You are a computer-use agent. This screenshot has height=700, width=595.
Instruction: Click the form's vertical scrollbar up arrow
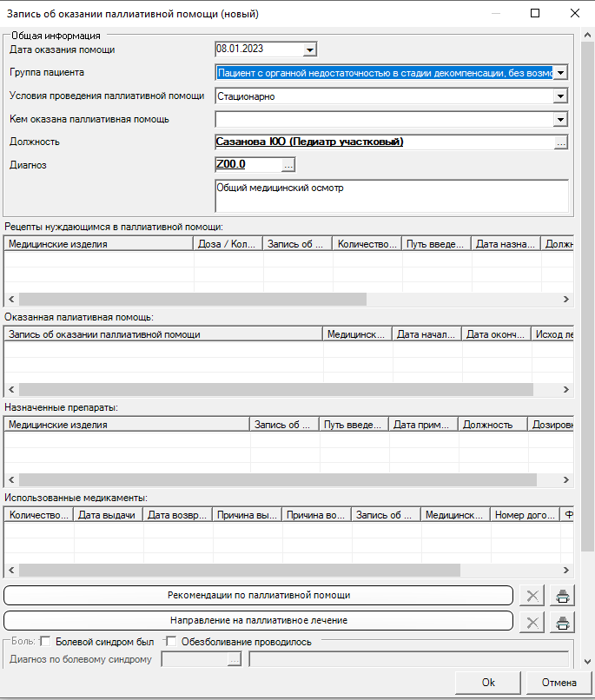click(587, 35)
